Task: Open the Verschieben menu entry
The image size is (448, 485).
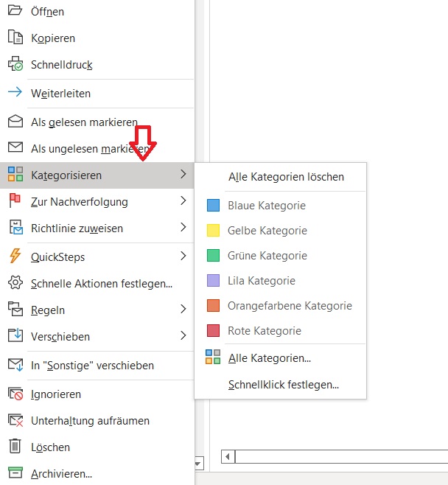Action: (97, 337)
